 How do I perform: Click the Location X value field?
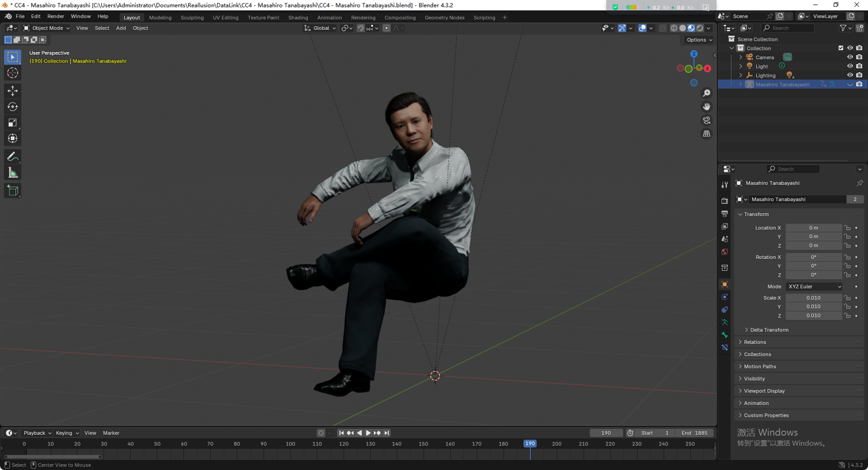pyautogui.click(x=813, y=228)
